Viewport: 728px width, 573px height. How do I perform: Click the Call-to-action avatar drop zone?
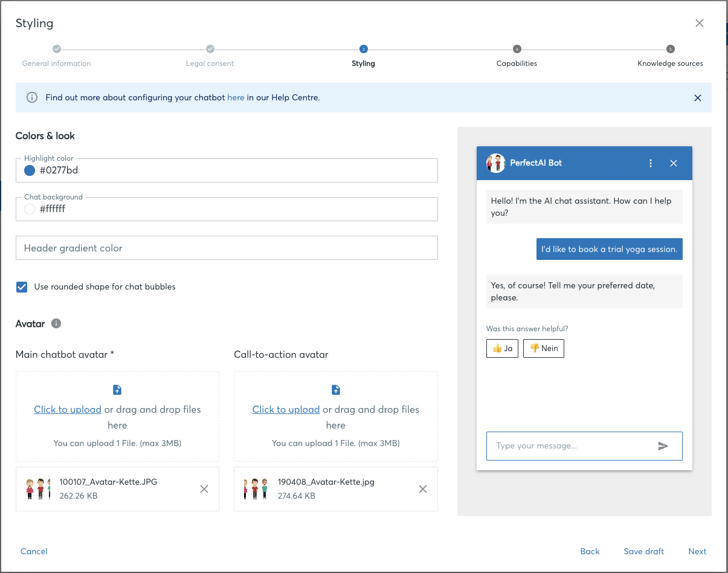tap(336, 416)
